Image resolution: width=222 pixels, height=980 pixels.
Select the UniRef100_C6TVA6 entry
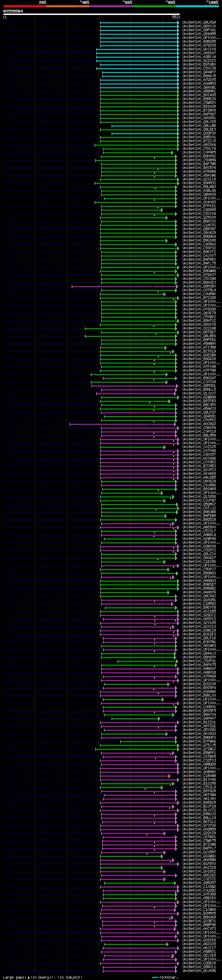pyautogui.click(x=199, y=451)
